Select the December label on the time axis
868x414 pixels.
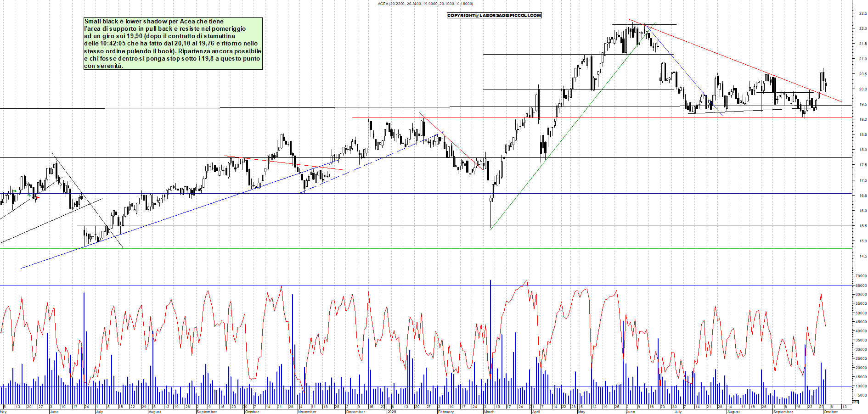pyautogui.click(x=355, y=412)
